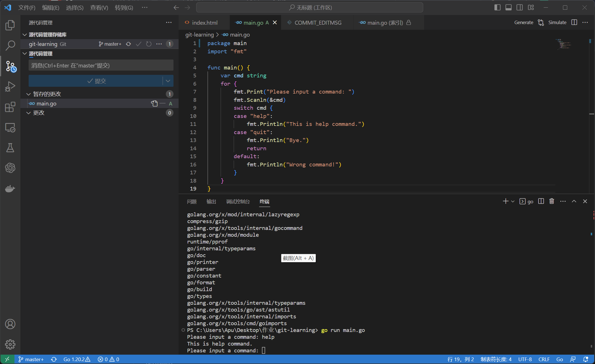Open the commit button dropdown arrow
Screen dimensions: 595x364
tap(168, 81)
